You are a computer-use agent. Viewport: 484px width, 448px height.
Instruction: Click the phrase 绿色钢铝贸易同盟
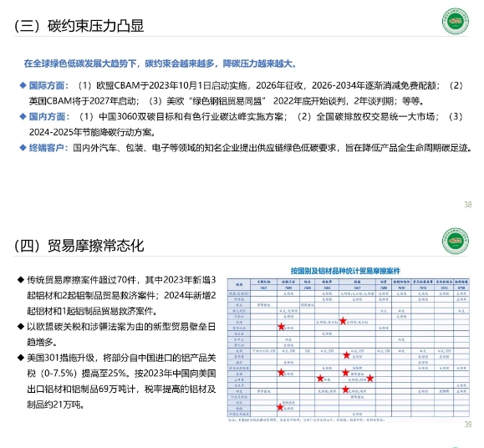pos(227,101)
